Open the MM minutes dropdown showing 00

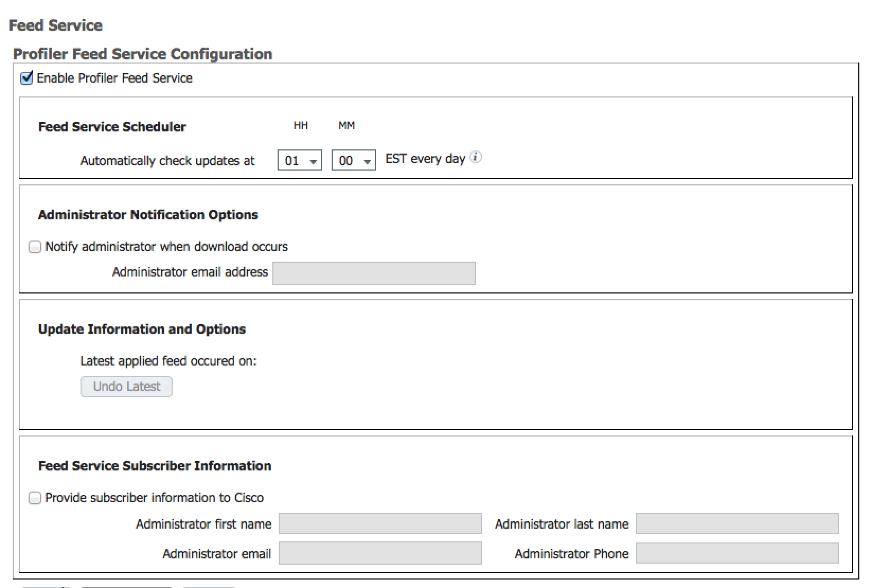[x=354, y=161]
